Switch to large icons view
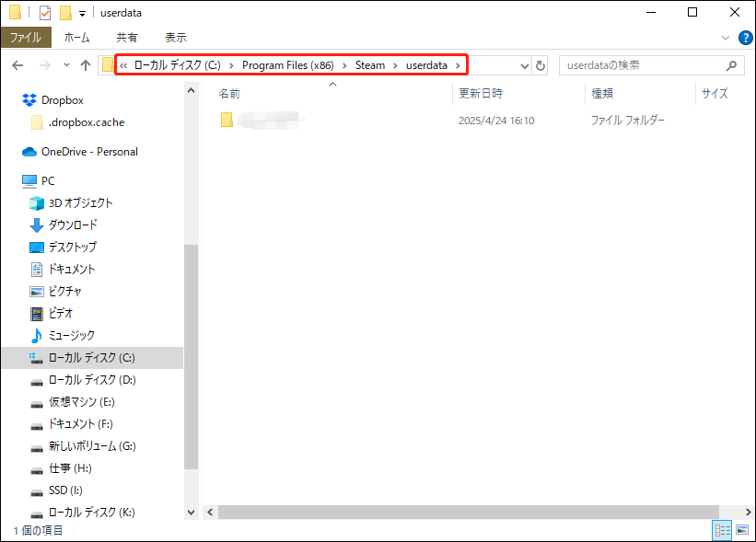Image resolution: width=756 pixels, height=542 pixels. click(742, 530)
